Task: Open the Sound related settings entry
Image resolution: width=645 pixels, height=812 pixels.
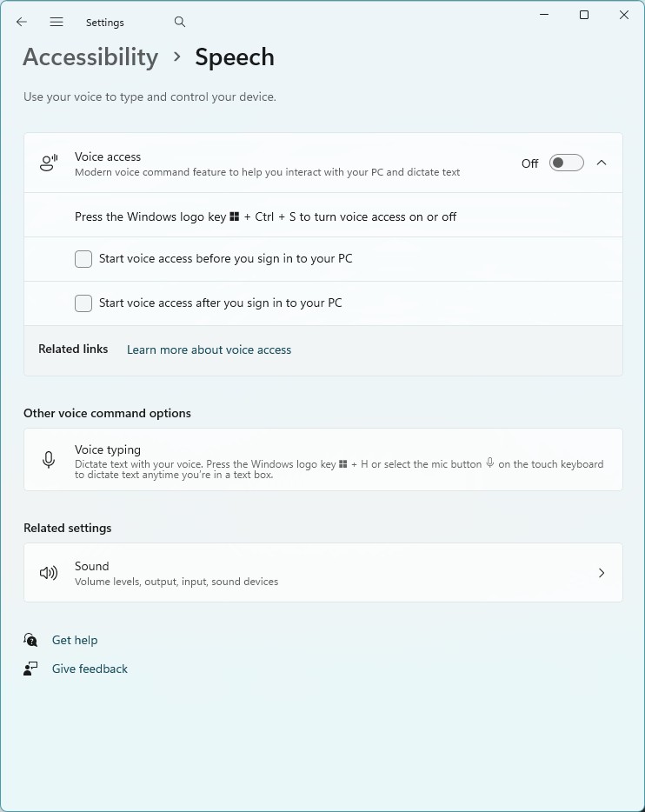Action: pos(323,573)
